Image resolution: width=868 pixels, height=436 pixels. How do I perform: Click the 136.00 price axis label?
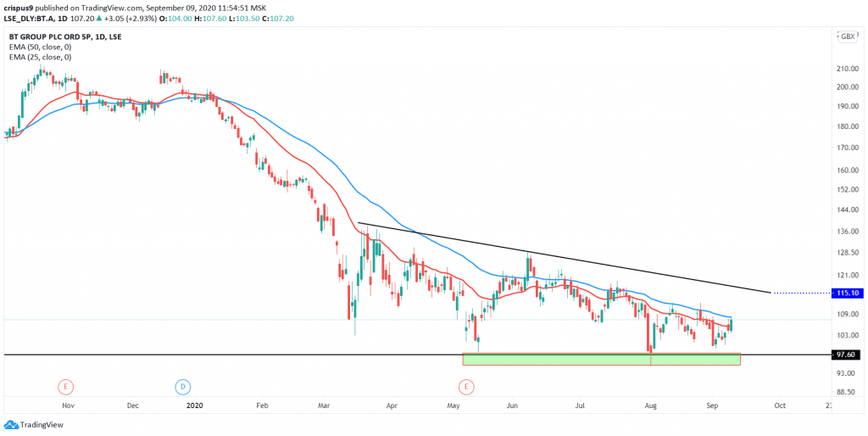pos(848,231)
